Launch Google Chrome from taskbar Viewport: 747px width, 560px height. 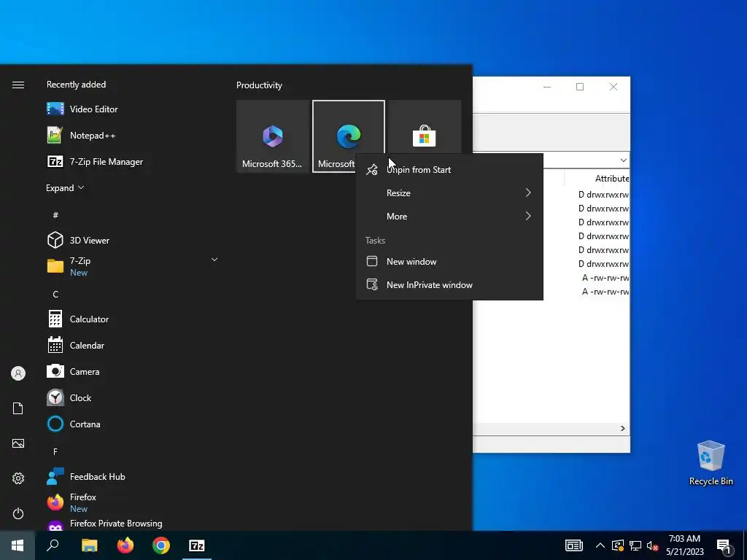click(161, 545)
